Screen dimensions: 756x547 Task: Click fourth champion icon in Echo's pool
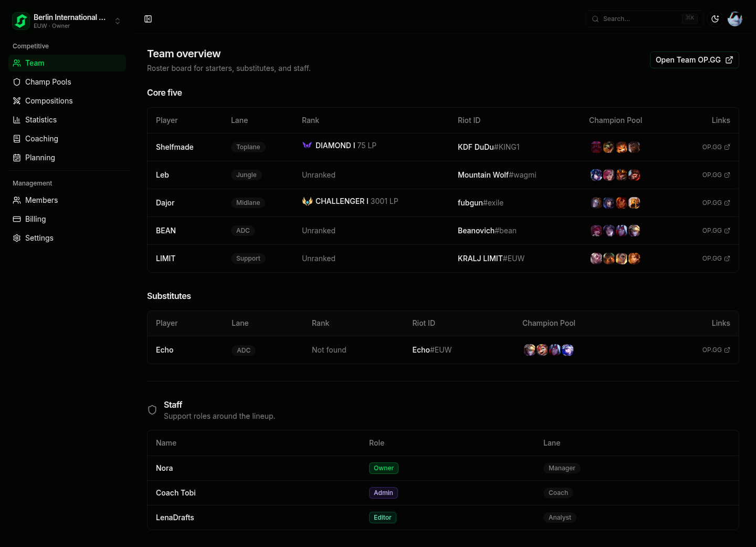[x=568, y=350]
